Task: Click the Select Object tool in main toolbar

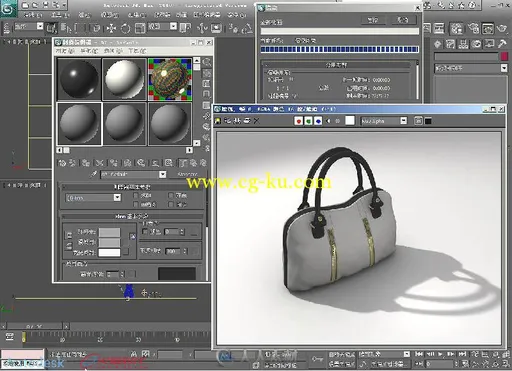Action: click(x=51, y=28)
